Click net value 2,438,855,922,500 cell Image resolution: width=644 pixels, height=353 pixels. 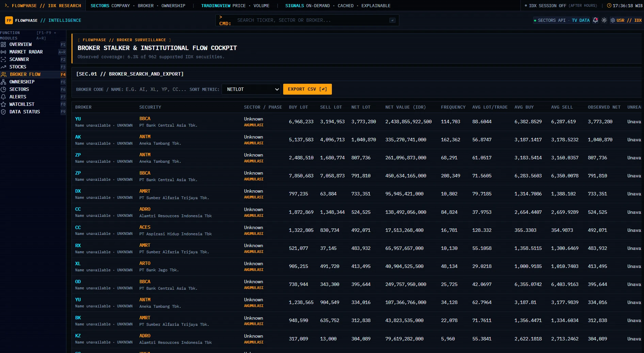point(408,122)
